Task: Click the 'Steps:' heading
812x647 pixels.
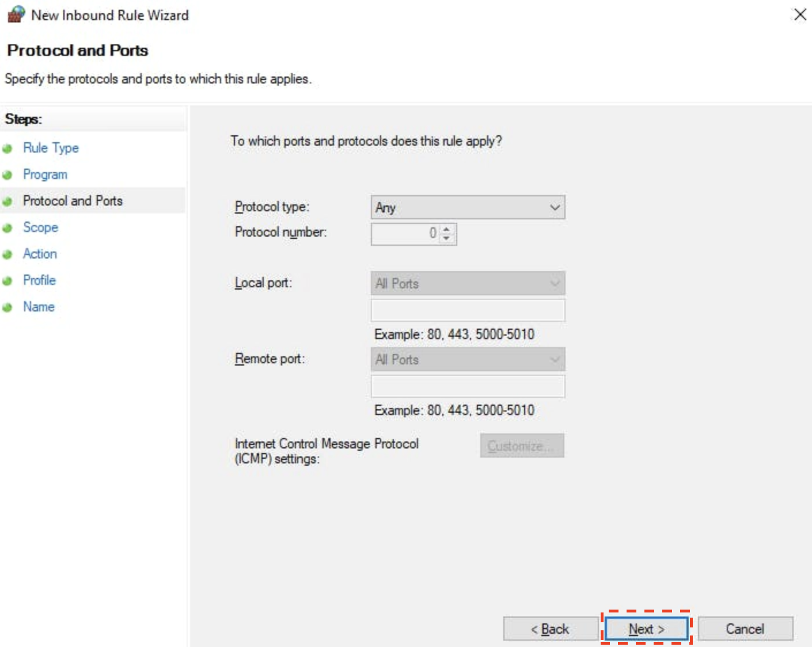Action: pos(23,119)
